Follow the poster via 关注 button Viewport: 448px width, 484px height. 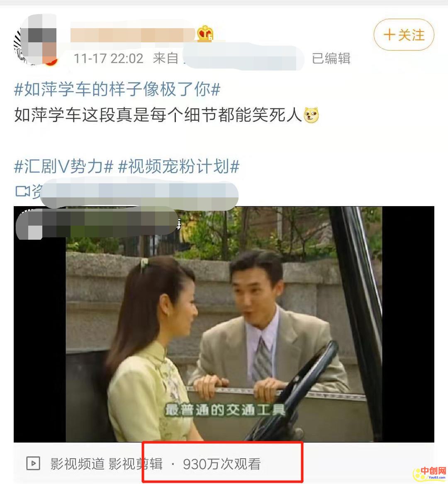click(x=404, y=34)
